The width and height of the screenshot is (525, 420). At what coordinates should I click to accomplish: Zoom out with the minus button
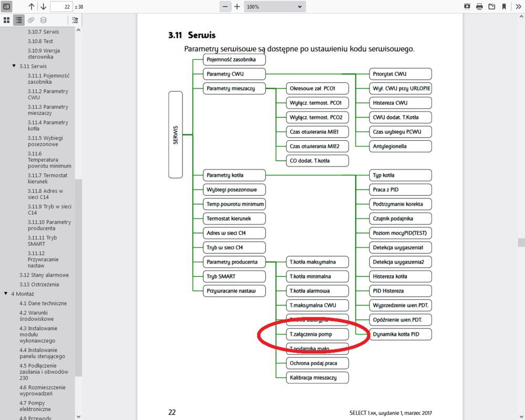225,6
